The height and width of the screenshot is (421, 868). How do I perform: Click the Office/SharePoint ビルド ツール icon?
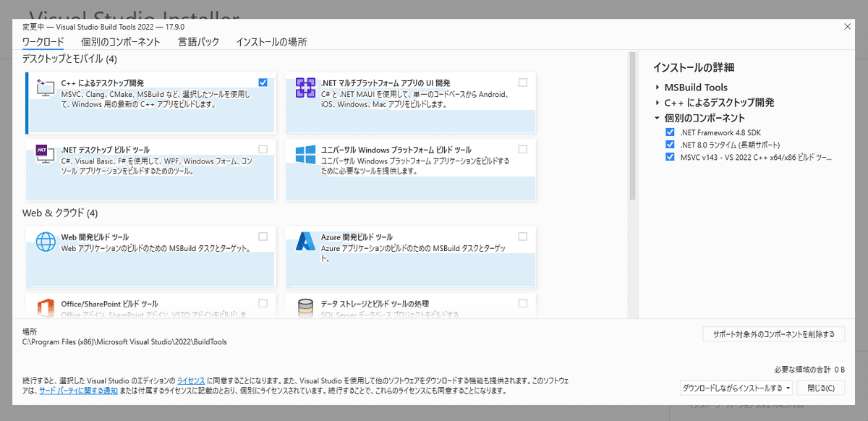[46, 308]
